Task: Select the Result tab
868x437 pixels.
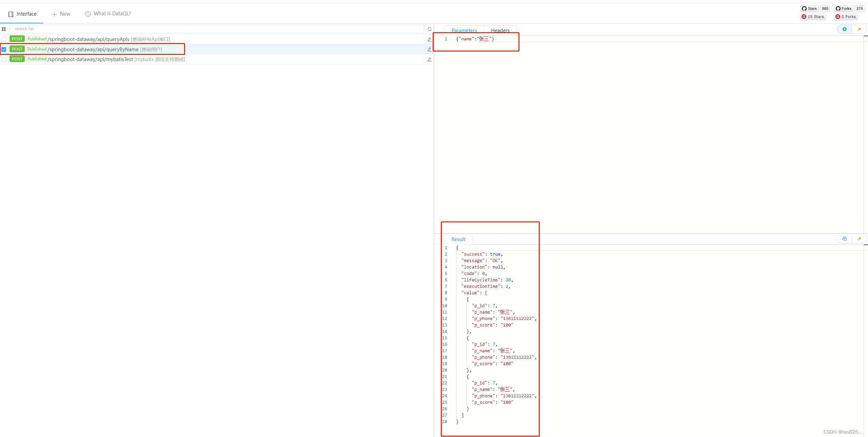Action: coord(458,239)
